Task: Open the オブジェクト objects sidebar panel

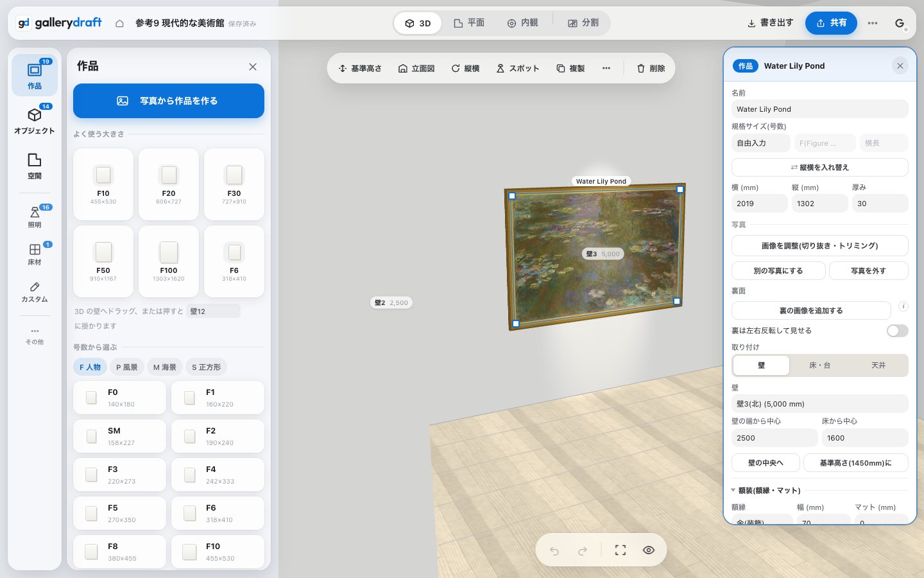Action: (35, 120)
